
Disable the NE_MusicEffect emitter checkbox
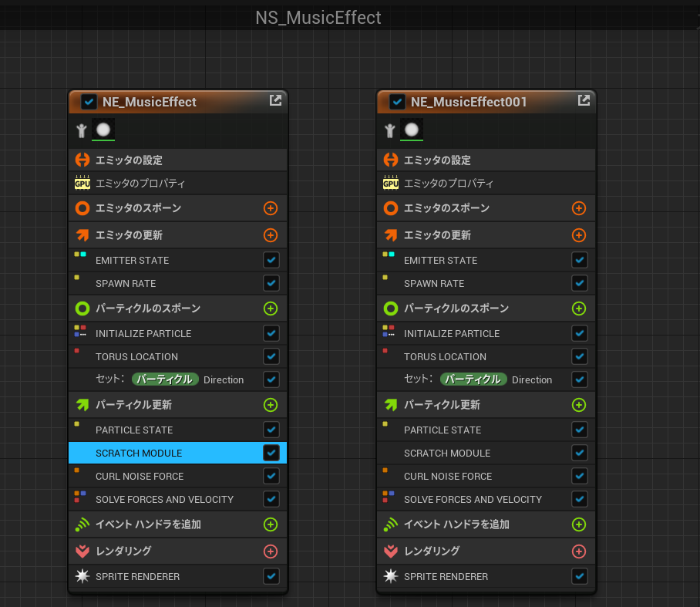pyautogui.click(x=89, y=102)
